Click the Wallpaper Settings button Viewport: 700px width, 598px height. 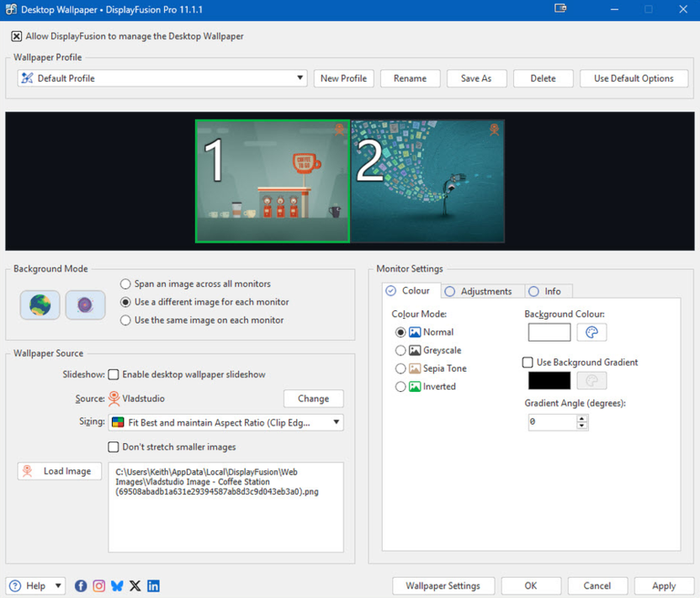(443, 586)
